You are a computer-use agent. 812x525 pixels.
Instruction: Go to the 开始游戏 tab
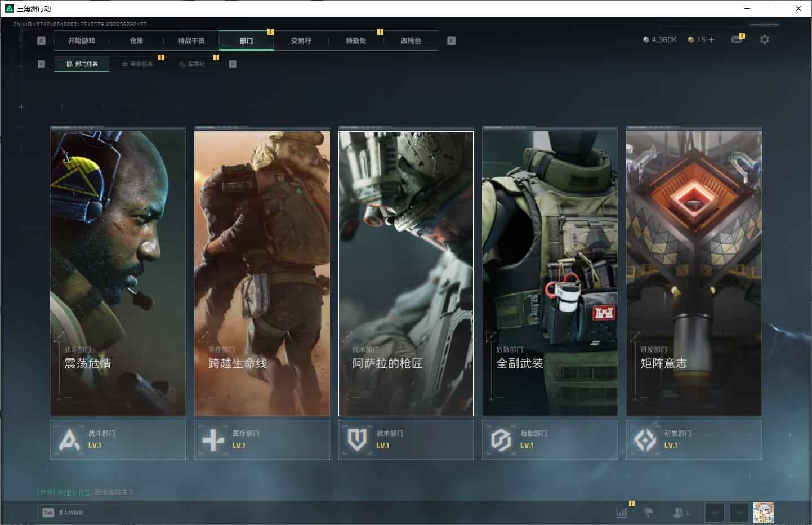82,41
